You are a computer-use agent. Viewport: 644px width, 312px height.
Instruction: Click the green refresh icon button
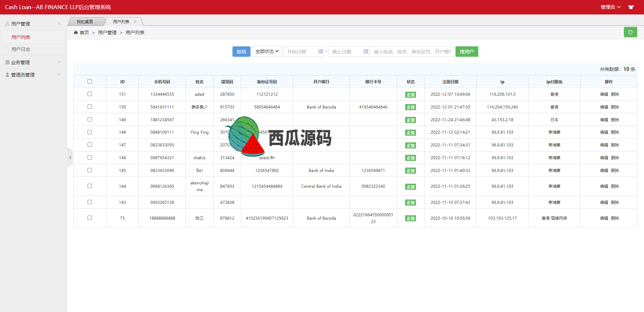tap(630, 32)
